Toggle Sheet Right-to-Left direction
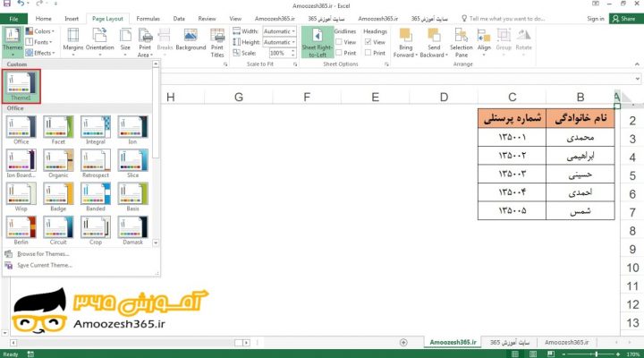Screen dimensions: 644x358 [317, 42]
